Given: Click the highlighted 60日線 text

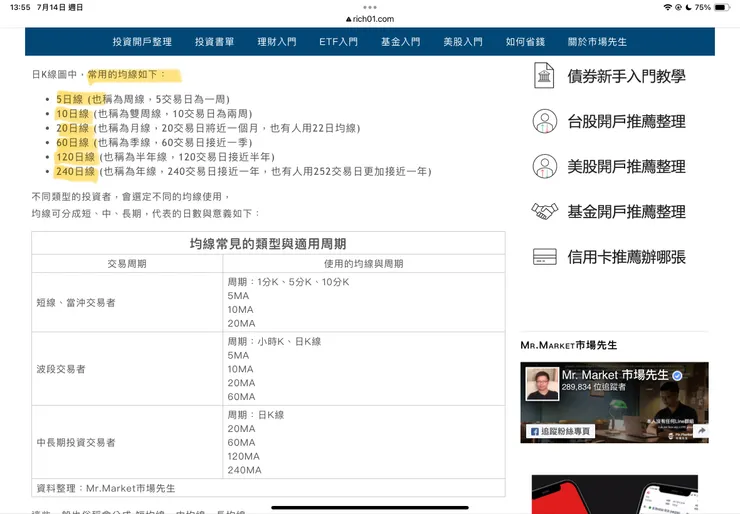Looking at the screenshot, I should point(72,143).
